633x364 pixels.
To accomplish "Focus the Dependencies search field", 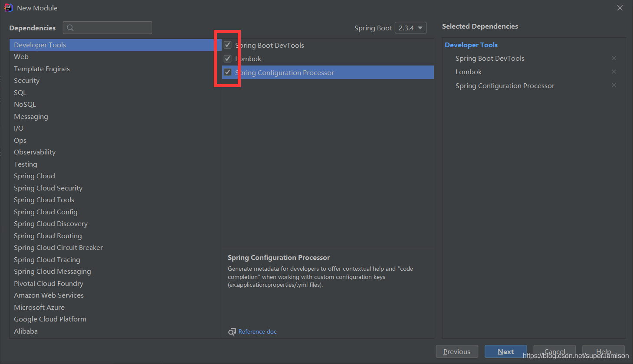I will (x=108, y=28).
